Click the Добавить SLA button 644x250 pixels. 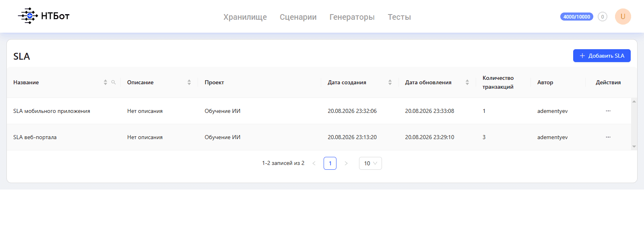(x=602, y=56)
